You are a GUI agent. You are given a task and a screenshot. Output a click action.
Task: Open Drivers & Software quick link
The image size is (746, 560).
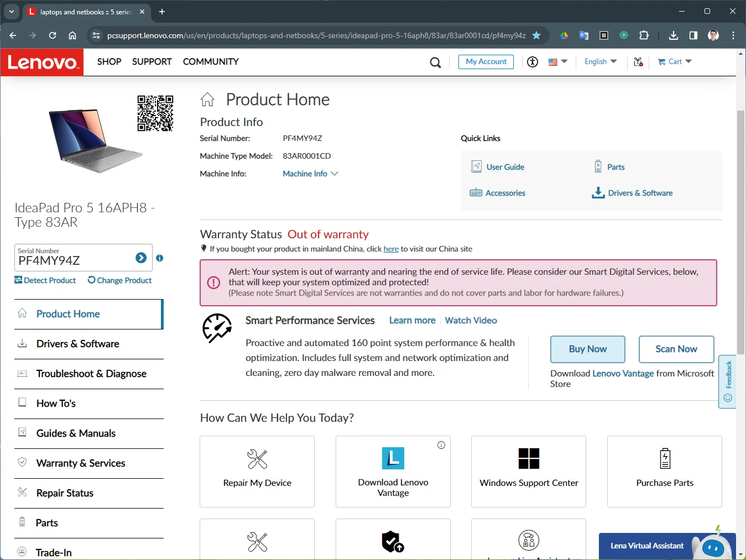pos(632,193)
